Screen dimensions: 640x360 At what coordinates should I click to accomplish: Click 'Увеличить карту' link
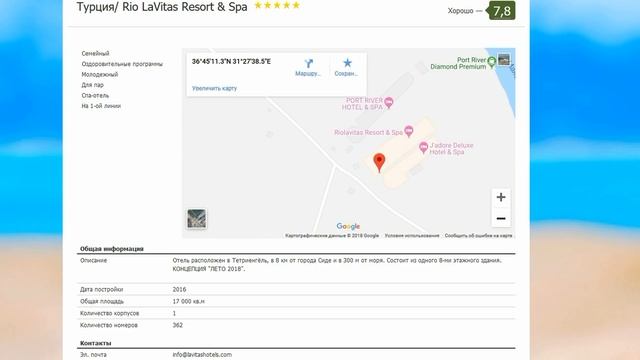[214, 88]
